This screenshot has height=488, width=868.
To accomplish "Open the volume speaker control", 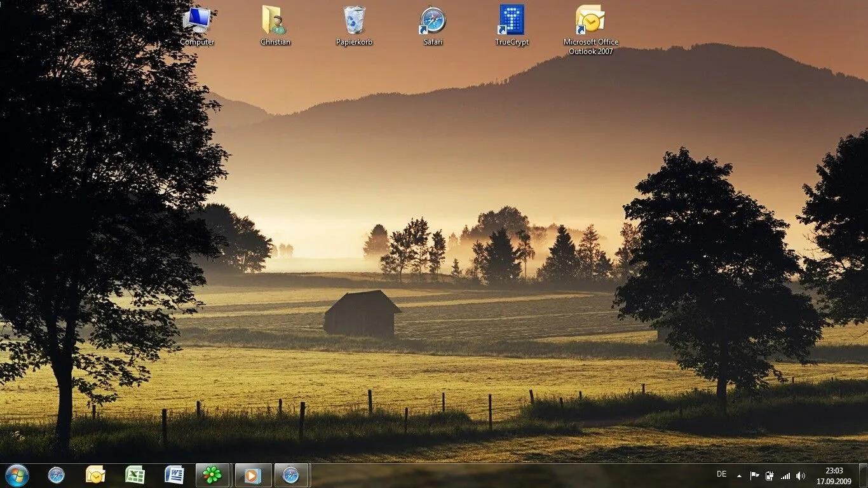I will 801,475.
